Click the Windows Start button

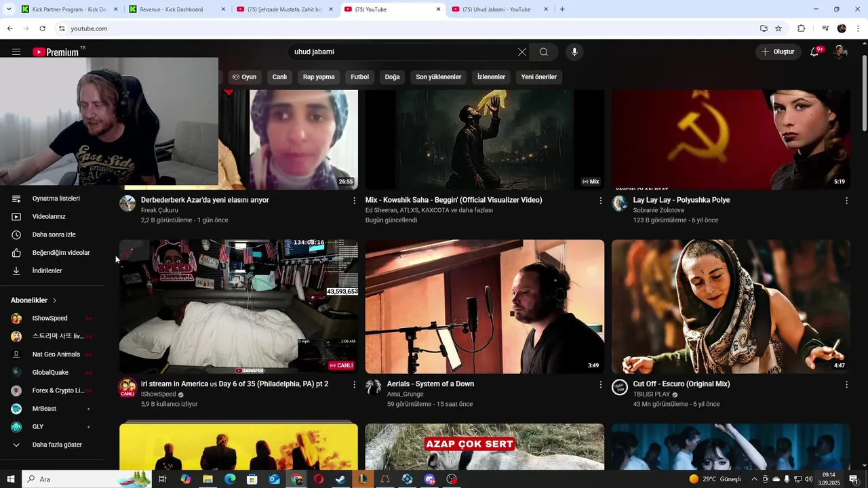point(11,479)
